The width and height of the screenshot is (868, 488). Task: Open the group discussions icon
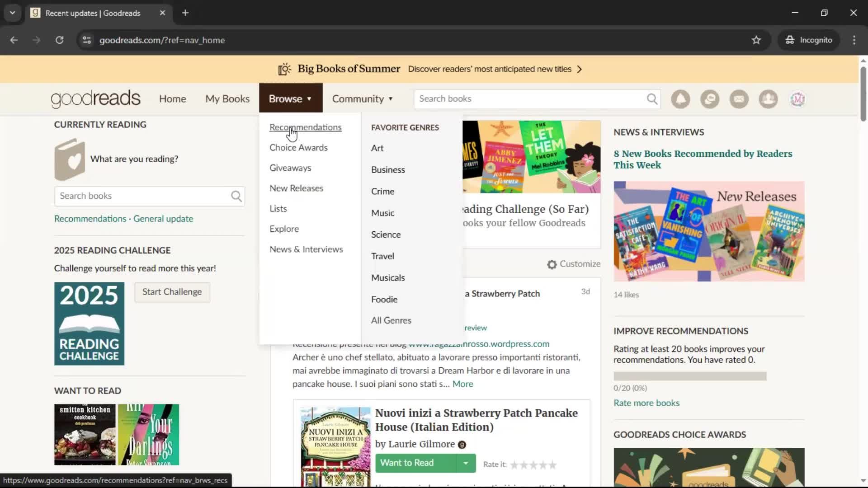[x=710, y=99]
